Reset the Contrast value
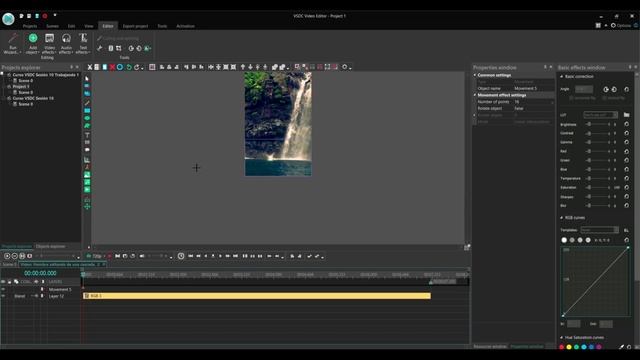This screenshot has width=640, height=360. tap(627, 133)
